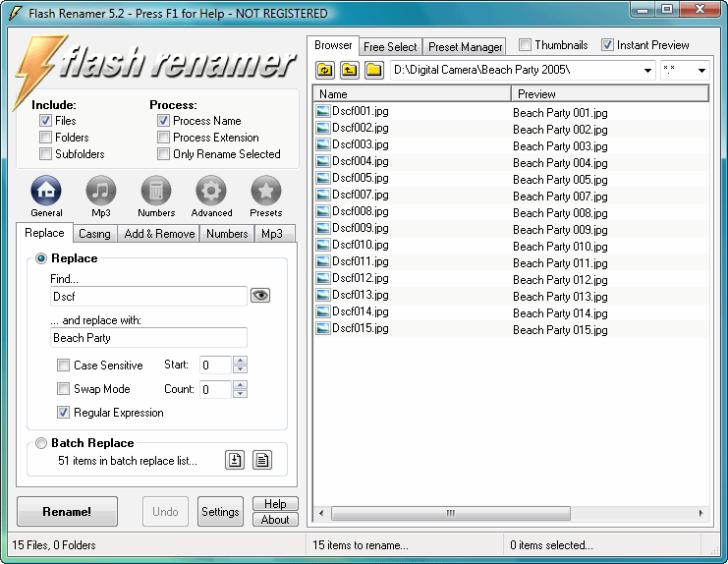
Task: Enable the Folders include checkbox
Action: coord(45,138)
